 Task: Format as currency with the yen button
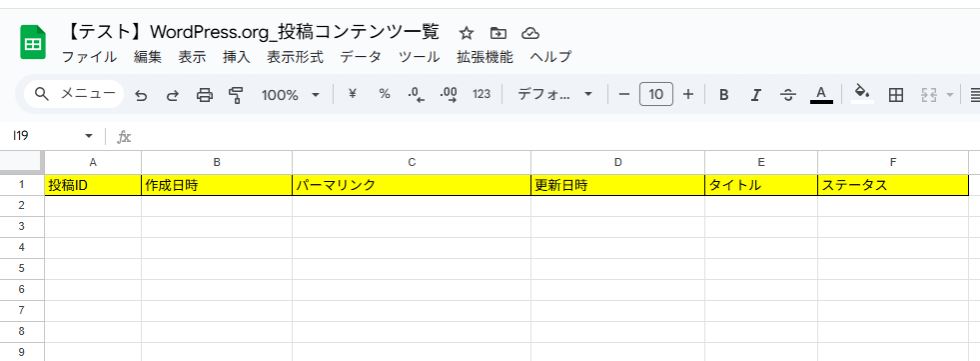coord(352,94)
